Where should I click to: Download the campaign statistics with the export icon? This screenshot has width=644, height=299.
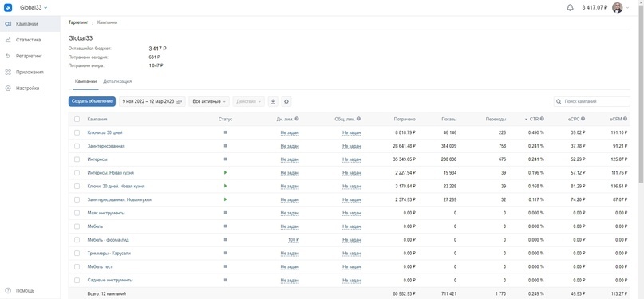pos(273,101)
